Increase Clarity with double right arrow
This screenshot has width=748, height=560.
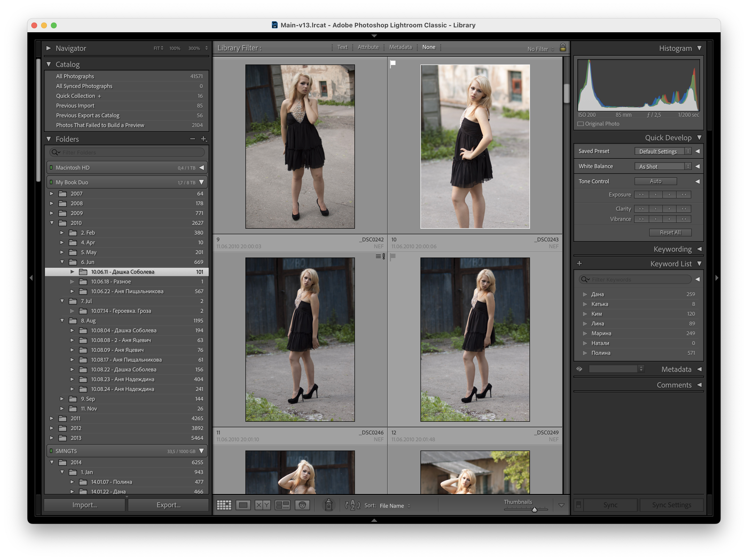pyautogui.click(x=684, y=208)
